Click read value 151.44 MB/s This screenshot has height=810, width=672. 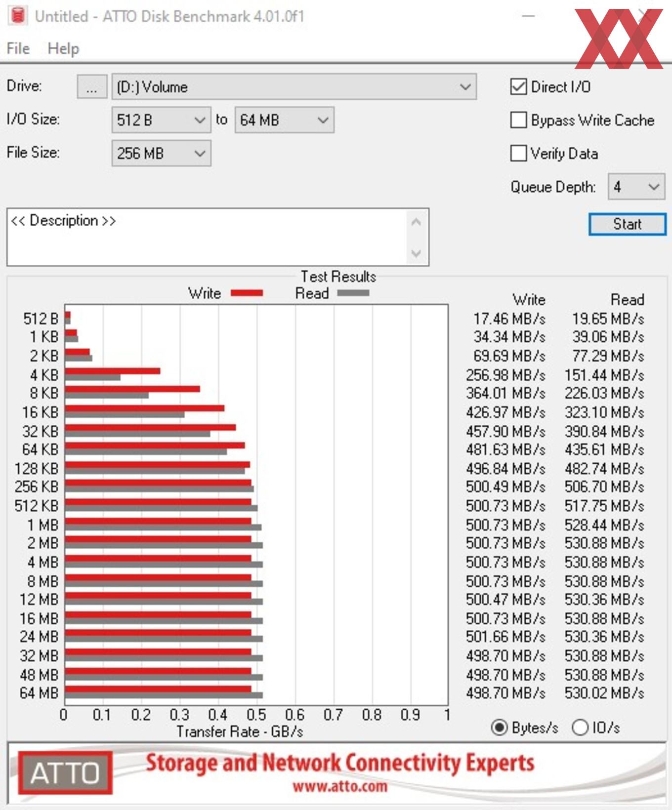pos(604,375)
